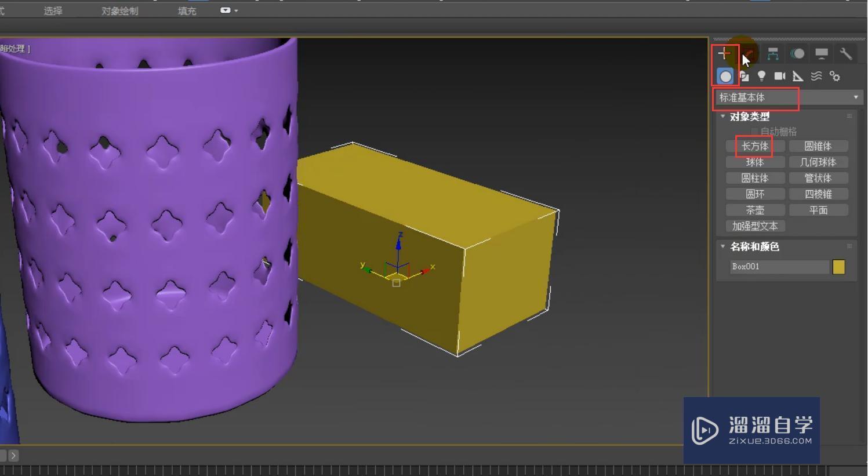This screenshot has width=868, height=476.
Task: Click the 加强型文本 text button
Action: tap(755, 226)
